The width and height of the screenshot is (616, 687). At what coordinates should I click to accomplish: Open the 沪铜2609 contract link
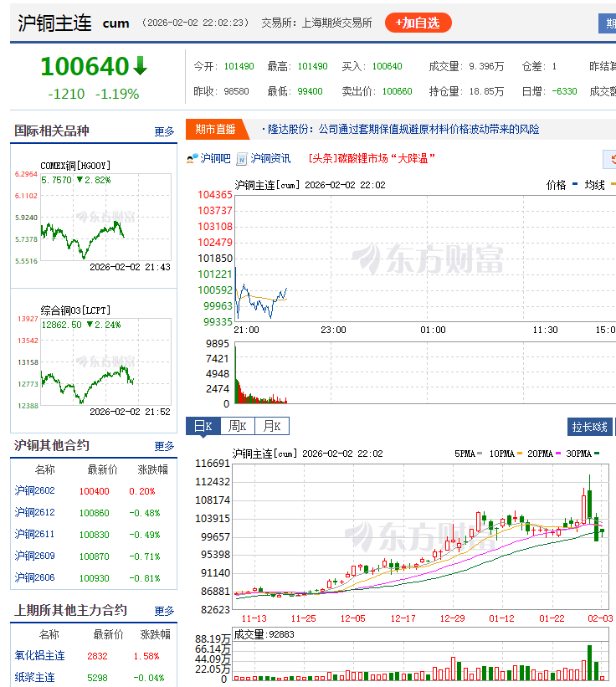(x=35, y=556)
